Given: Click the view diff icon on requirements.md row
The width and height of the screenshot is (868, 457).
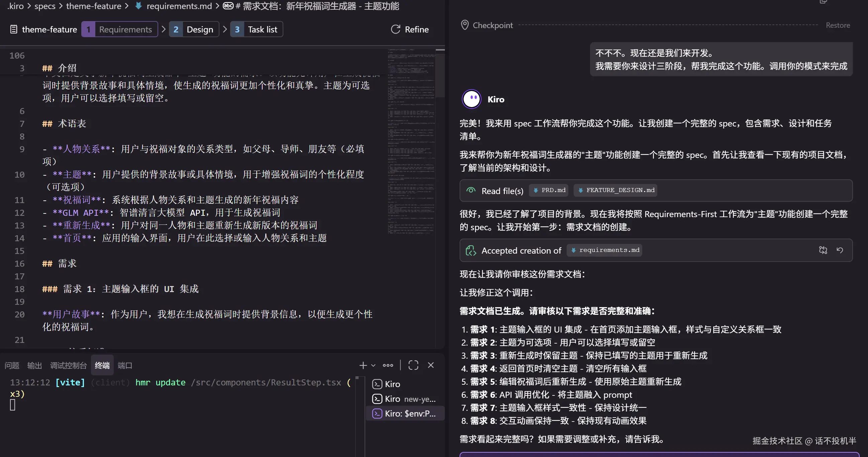Looking at the screenshot, I should 823,250.
